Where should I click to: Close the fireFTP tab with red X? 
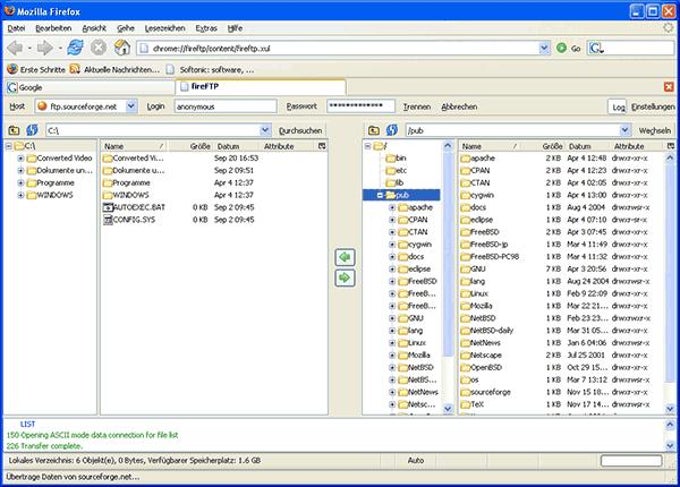tap(669, 87)
